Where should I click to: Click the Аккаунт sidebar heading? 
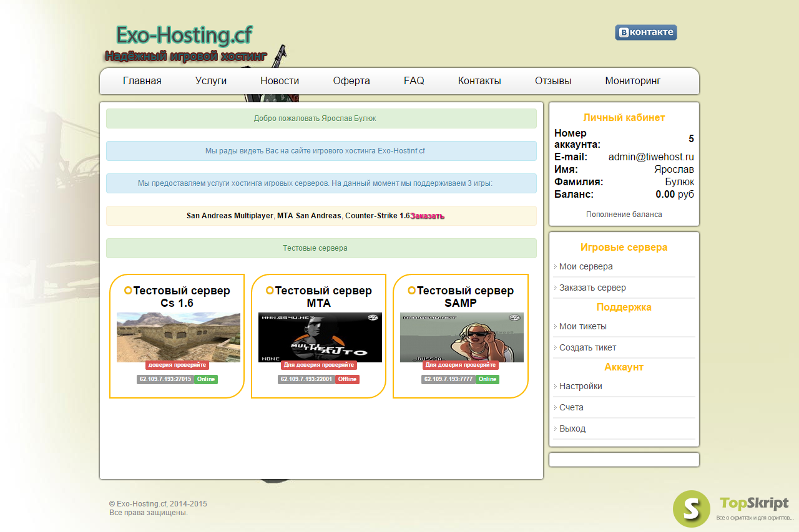coord(624,367)
